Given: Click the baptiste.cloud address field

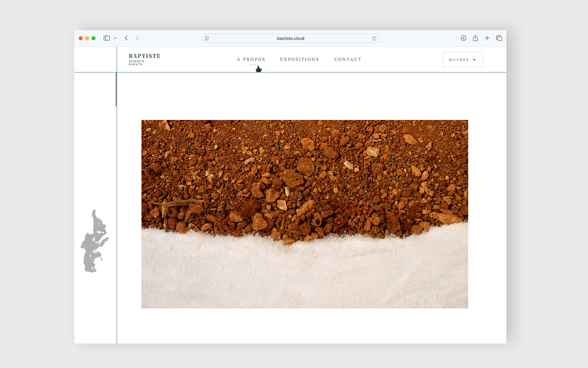Looking at the screenshot, I should tap(290, 38).
